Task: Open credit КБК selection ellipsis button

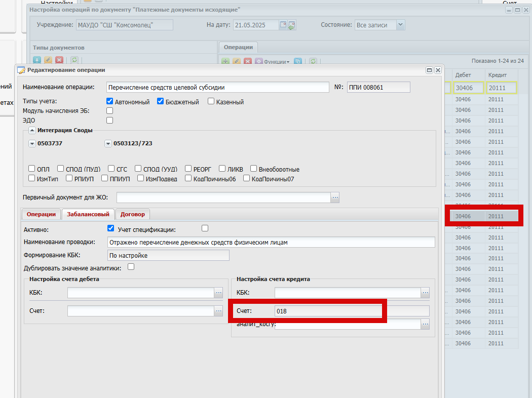Action: [x=425, y=292]
